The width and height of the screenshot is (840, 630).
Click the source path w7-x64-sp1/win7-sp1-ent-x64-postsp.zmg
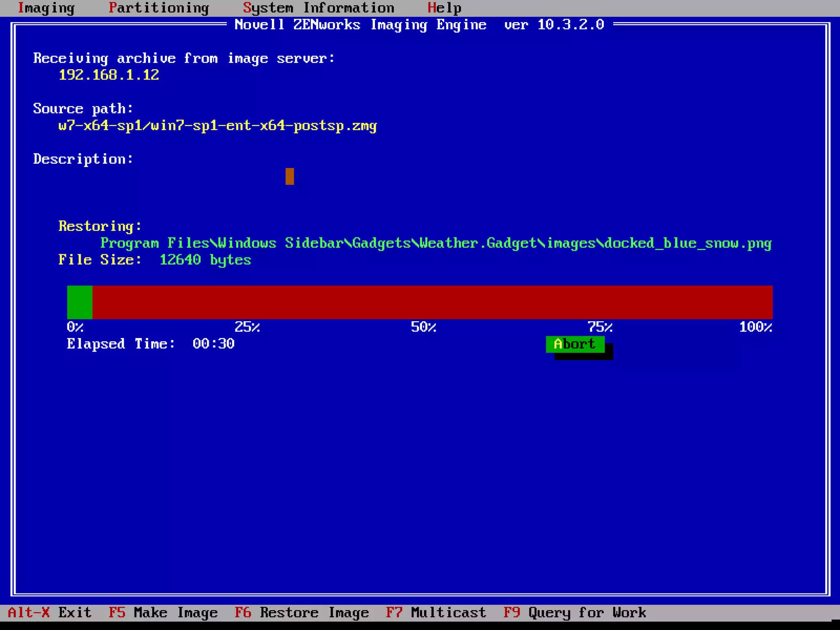click(x=217, y=126)
